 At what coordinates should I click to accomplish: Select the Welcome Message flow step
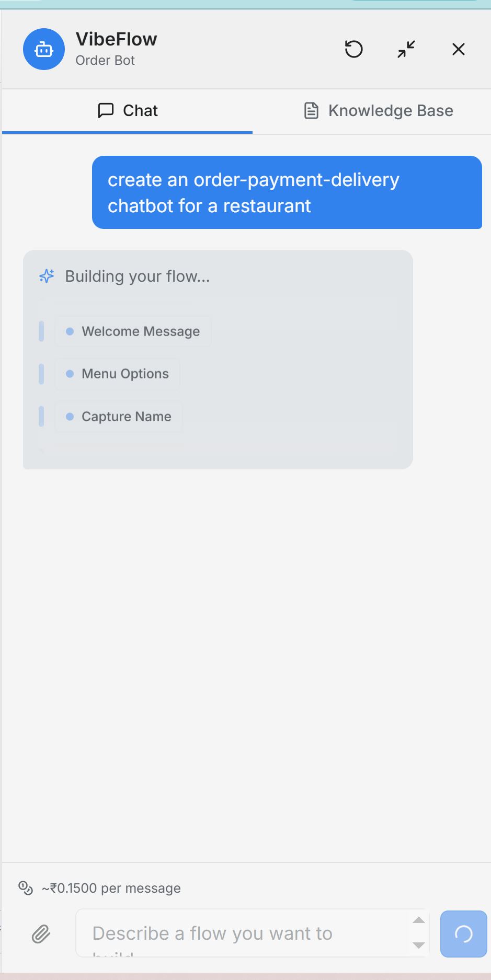[133, 331]
